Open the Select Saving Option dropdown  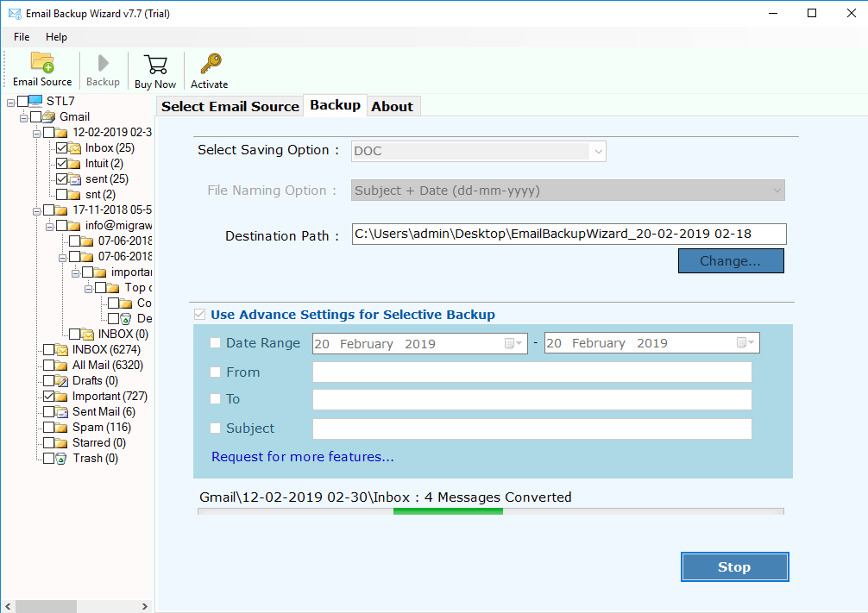tap(478, 151)
